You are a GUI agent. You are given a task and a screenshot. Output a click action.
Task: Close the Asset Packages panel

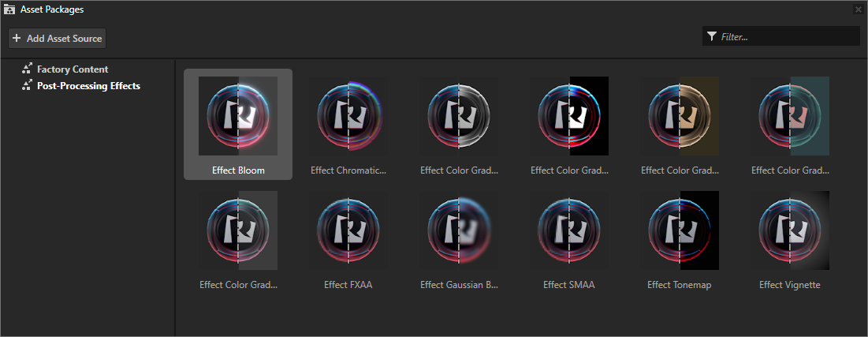[x=858, y=9]
